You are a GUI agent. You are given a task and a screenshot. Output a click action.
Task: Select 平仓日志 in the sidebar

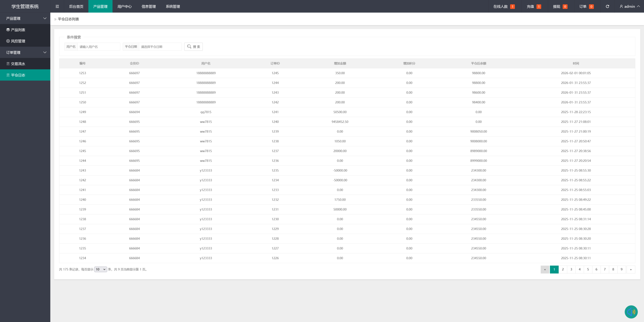tap(18, 75)
